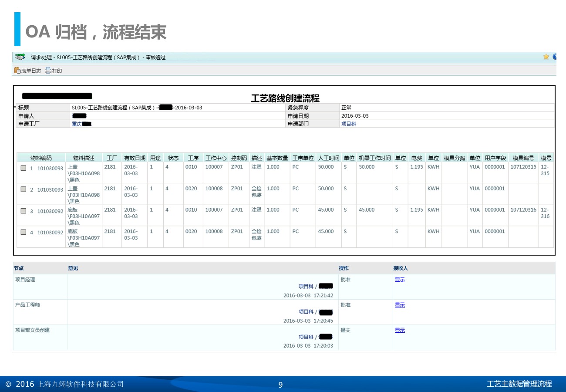Click work center 100007 in row 3
The image size is (566, 392).
pyautogui.click(x=214, y=210)
